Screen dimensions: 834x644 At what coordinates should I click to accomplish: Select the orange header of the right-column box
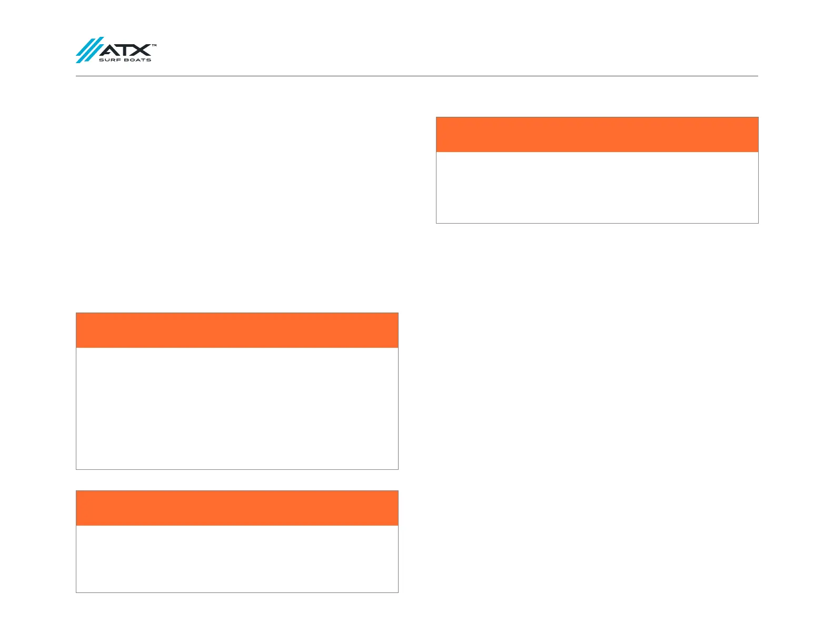(597, 135)
